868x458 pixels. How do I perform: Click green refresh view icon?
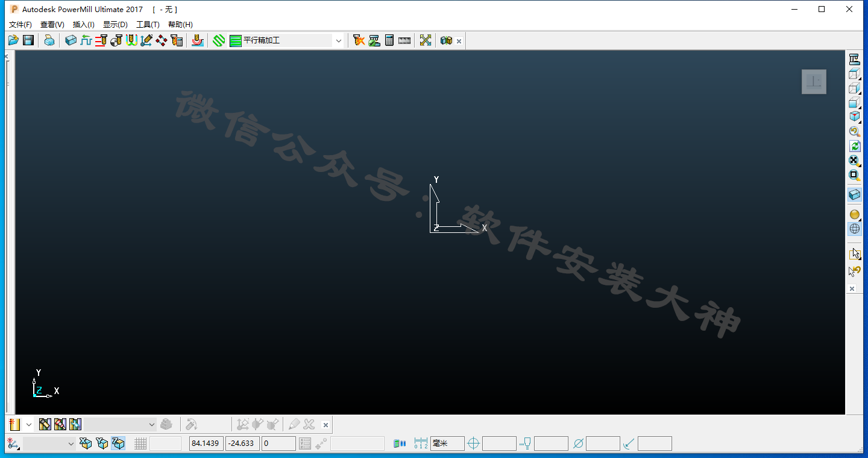(x=854, y=146)
